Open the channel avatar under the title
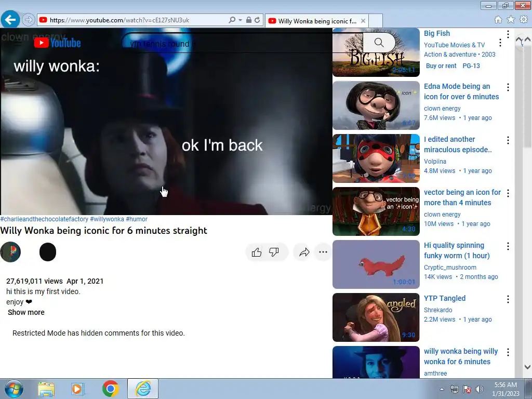 10,252
